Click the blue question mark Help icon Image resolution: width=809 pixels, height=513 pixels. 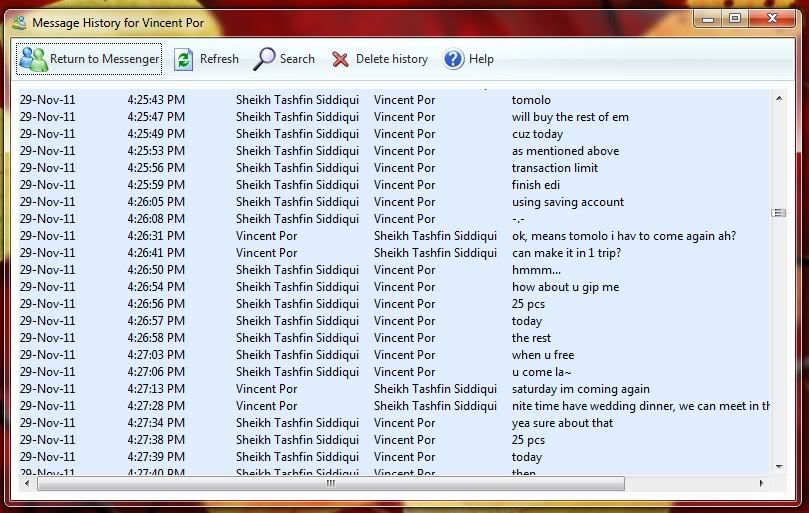[454, 59]
